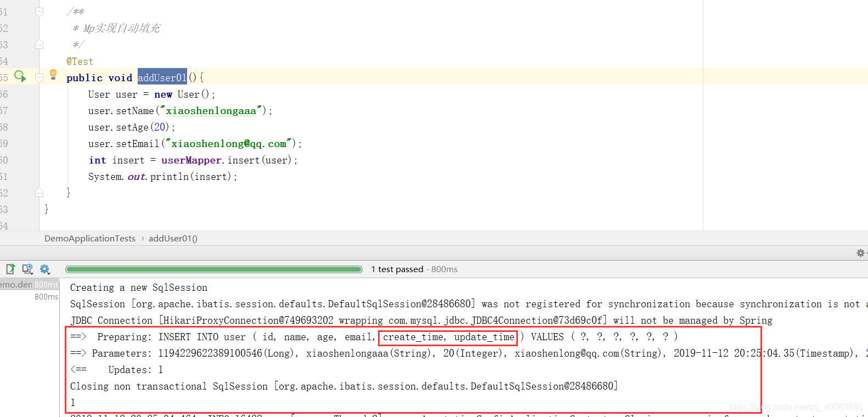Click the 'User user = new User()' line
This screenshot has height=417, width=868.
[151, 94]
